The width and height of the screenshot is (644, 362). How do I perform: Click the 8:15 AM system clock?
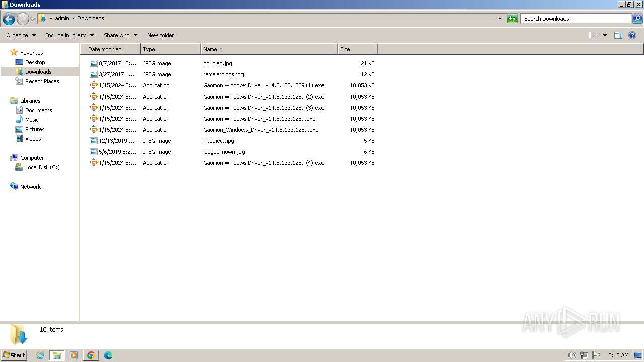[618, 355]
